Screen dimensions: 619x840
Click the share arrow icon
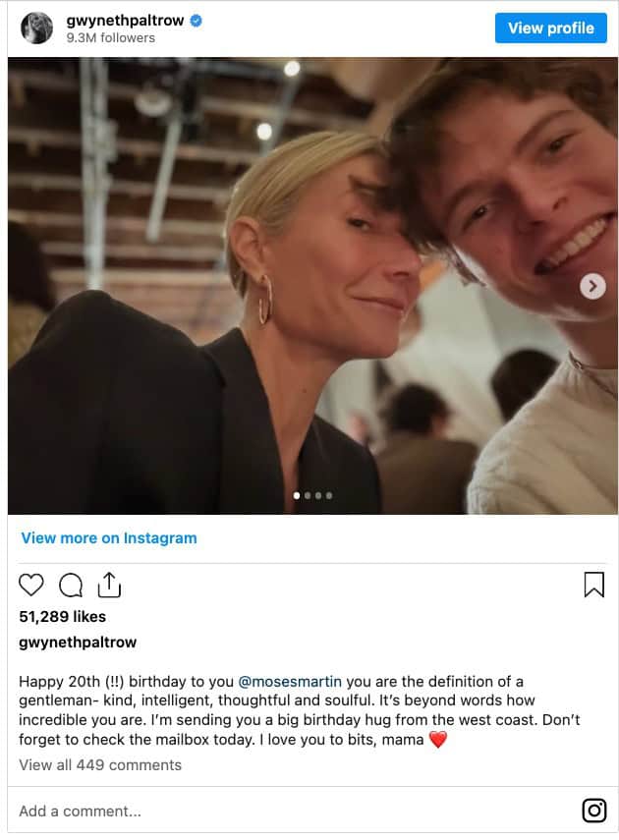[109, 586]
